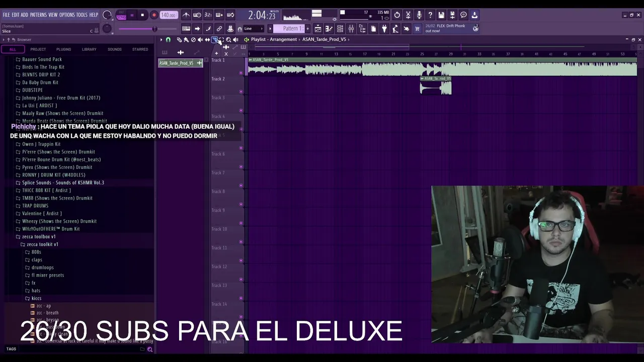644x362 pixels.
Task: Open the PATTERNS menu
Action: 38,15
